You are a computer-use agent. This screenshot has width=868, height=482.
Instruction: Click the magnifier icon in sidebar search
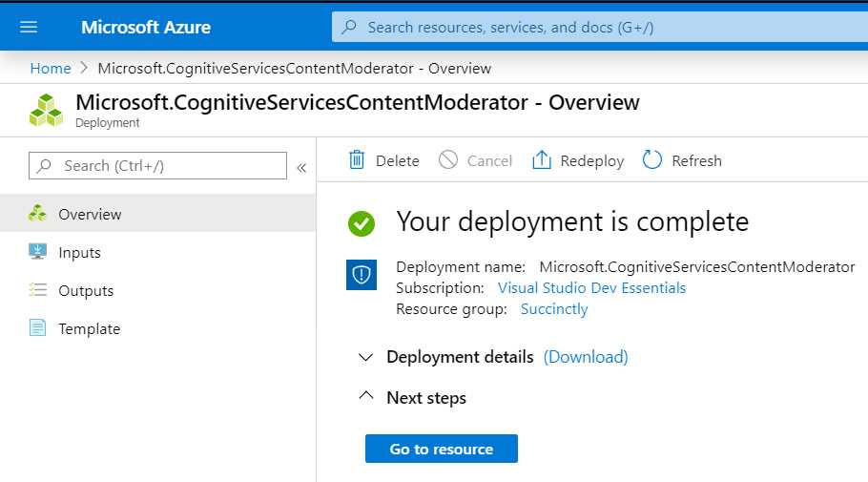[44, 166]
